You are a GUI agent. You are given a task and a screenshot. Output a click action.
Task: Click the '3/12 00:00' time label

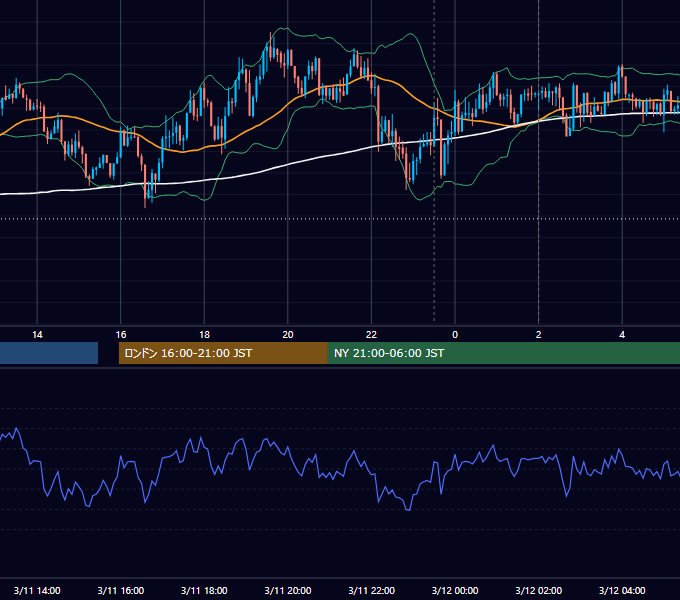[455, 590]
